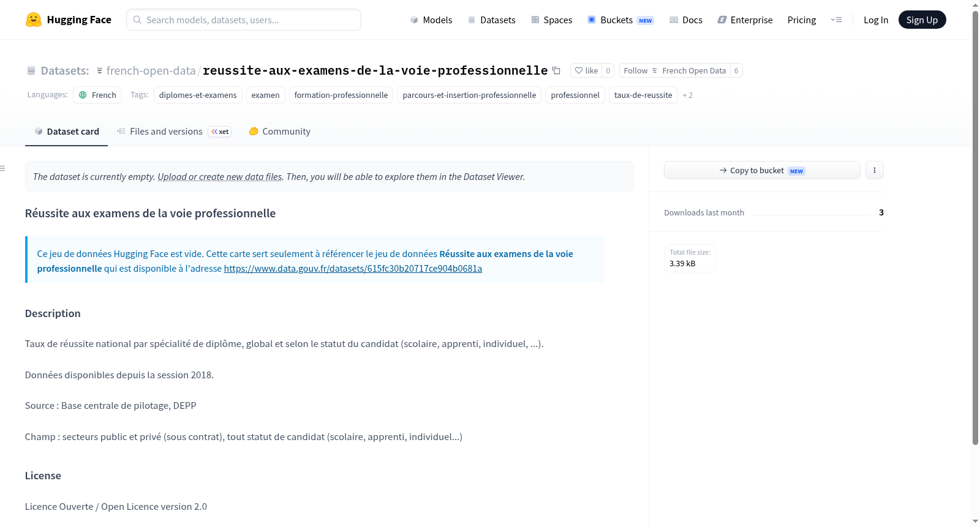Open Buckets in the top navigation
980x527 pixels.
(620, 20)
